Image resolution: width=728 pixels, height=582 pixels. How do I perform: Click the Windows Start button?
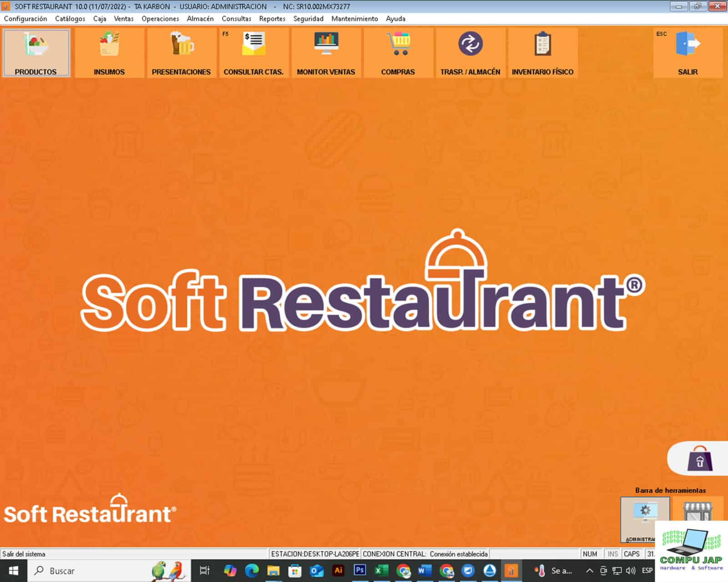[x=14, y=571]
